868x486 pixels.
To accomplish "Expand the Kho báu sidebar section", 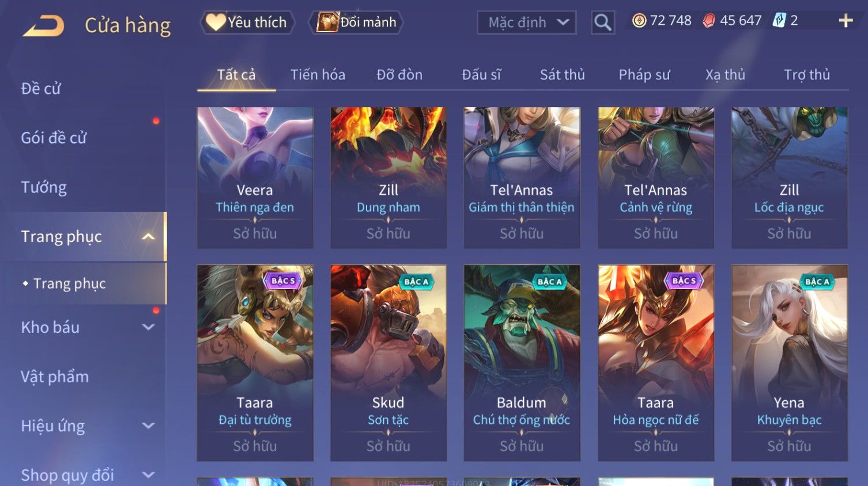I will (148, 327).
